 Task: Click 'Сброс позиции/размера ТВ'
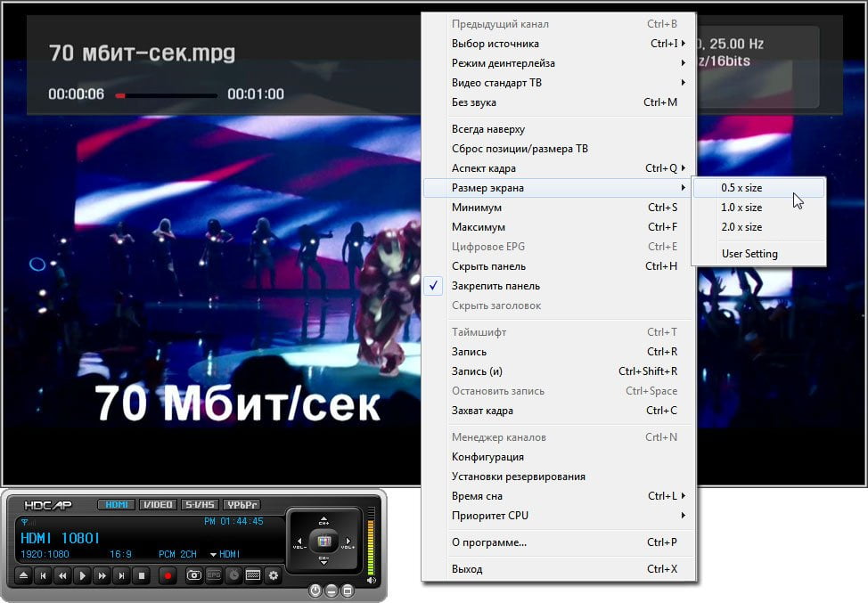[559, 149]
